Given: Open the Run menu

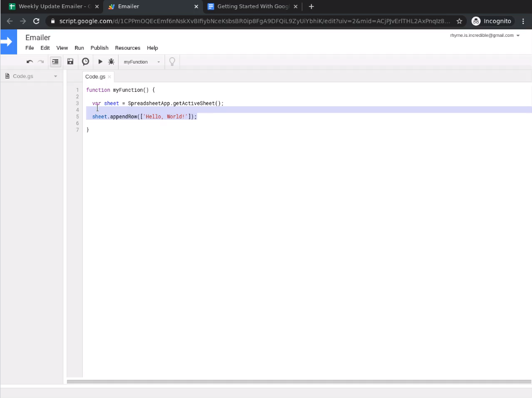Looking at the screenshot, I should pyautogui.click(x=80, y=48).
